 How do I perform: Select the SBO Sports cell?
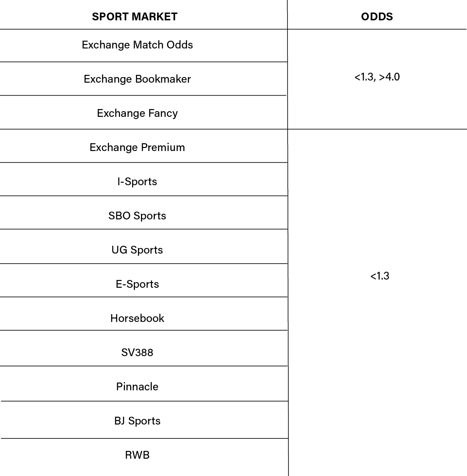coord(137,216)
